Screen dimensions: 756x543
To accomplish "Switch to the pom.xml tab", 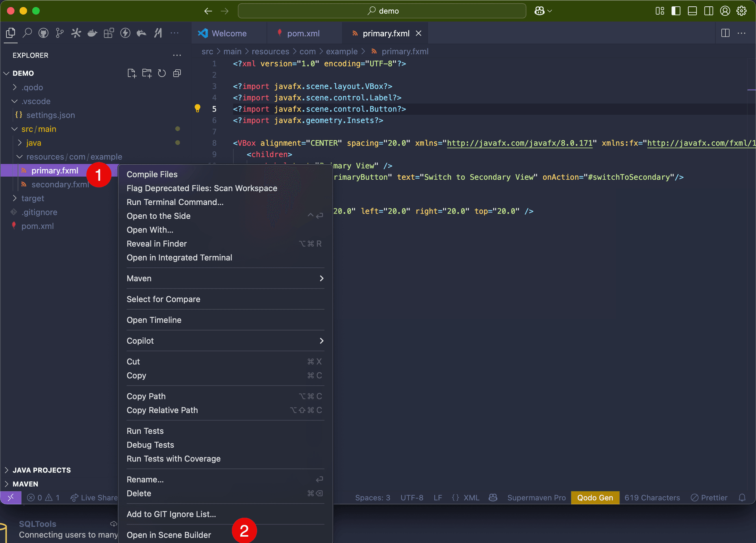I will point(304,33).
